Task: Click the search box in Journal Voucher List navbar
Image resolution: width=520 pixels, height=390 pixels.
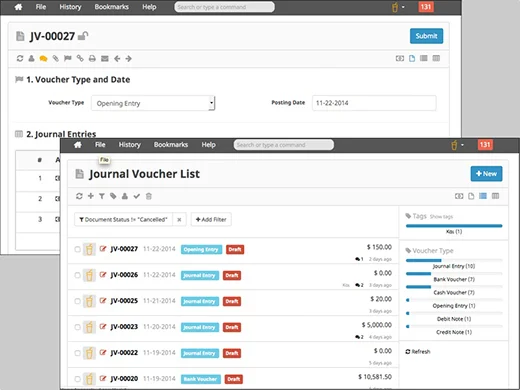Action: click(284, 145)
